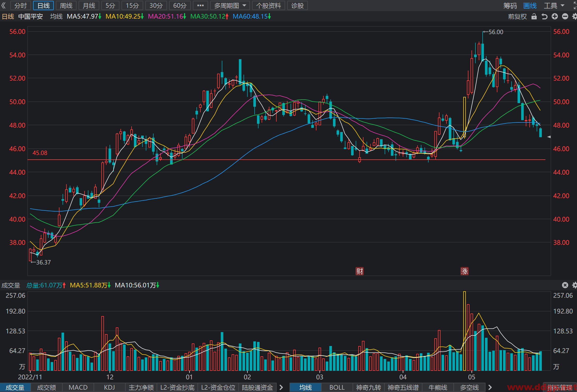Open the 工具 tools dropdown
Screen dimensions: 577x392
[554, 5]
